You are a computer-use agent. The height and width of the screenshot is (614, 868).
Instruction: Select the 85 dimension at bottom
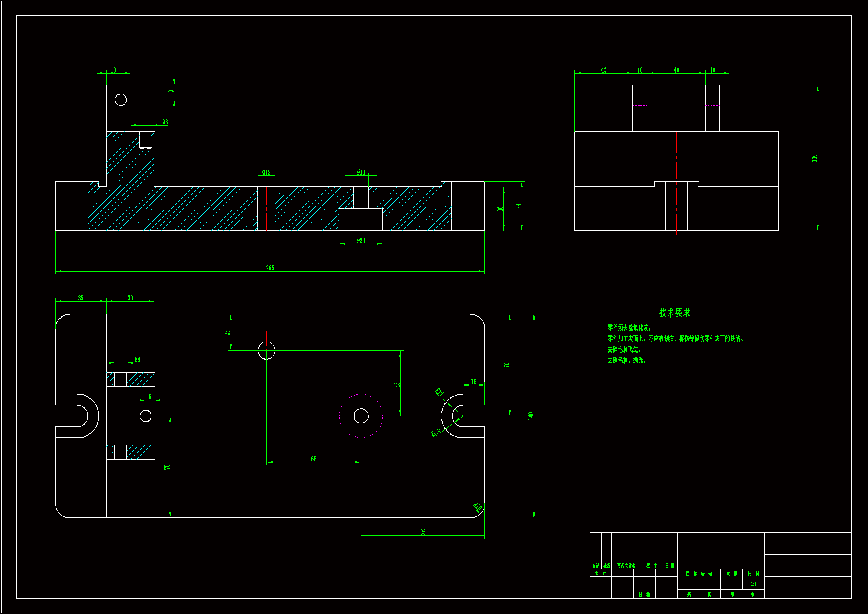pos(422,532)
